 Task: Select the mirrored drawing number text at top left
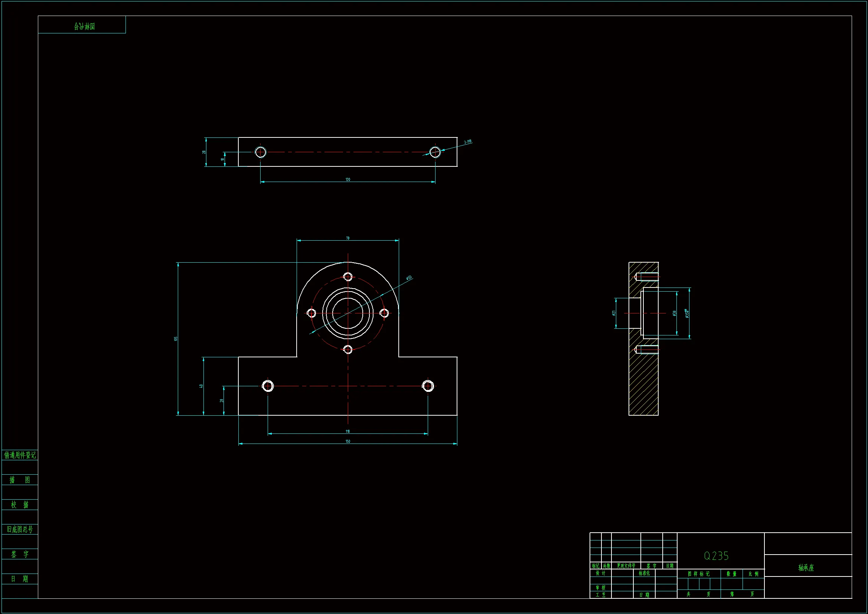pyautogui.click(x=84, y=26)
